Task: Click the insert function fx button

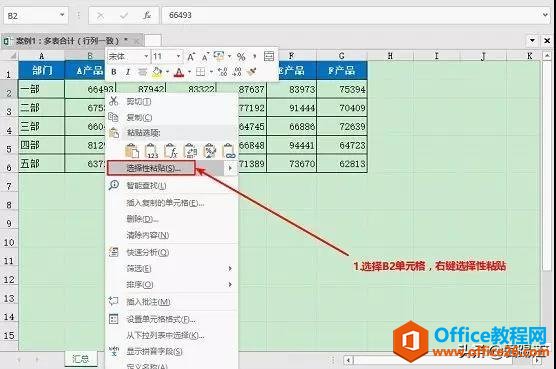Action: point(147,16)
